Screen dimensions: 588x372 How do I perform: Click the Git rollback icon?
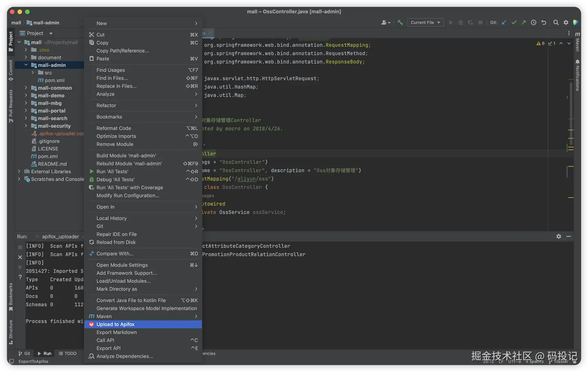click(x=543, y=22)
